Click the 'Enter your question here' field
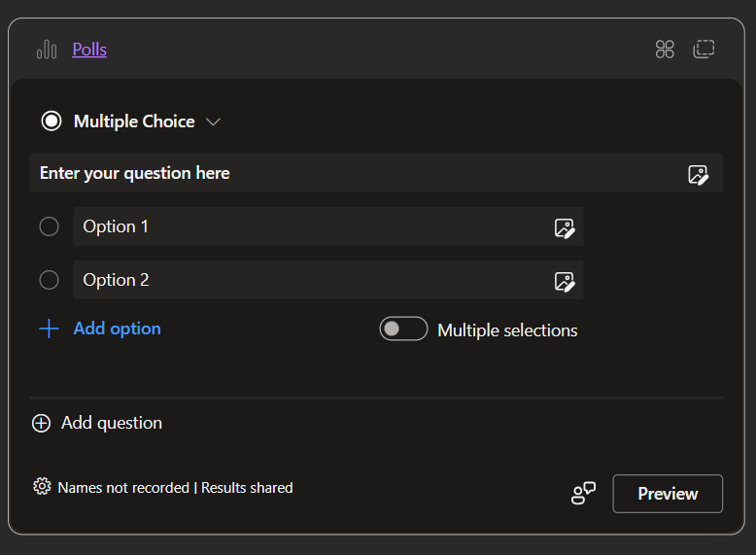This screenshot has width=756, height=555. click(x=350, y=173)
